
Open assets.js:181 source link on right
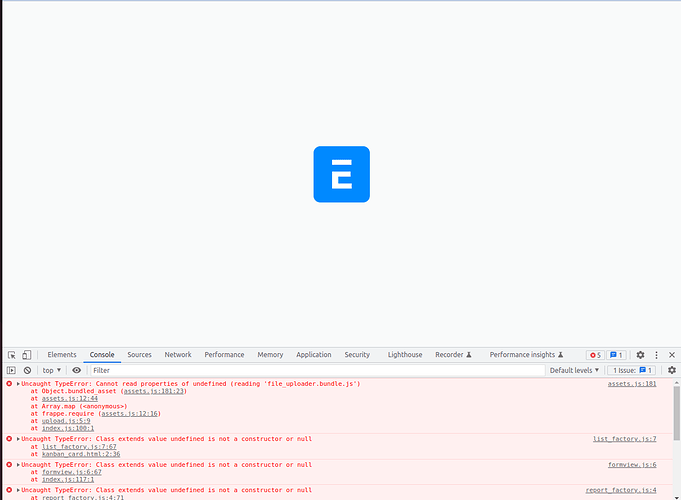click(632, 384)
